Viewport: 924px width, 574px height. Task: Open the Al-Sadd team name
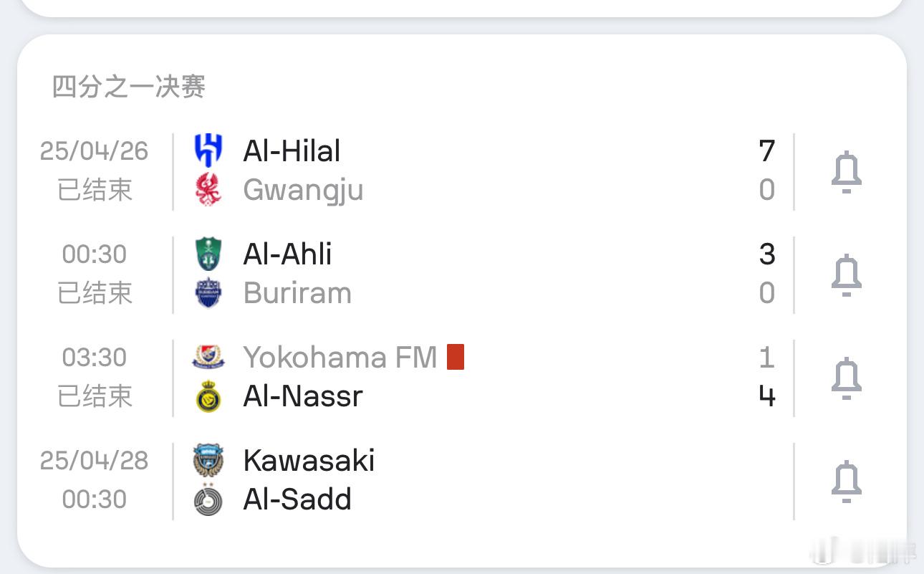coord(297,499)
